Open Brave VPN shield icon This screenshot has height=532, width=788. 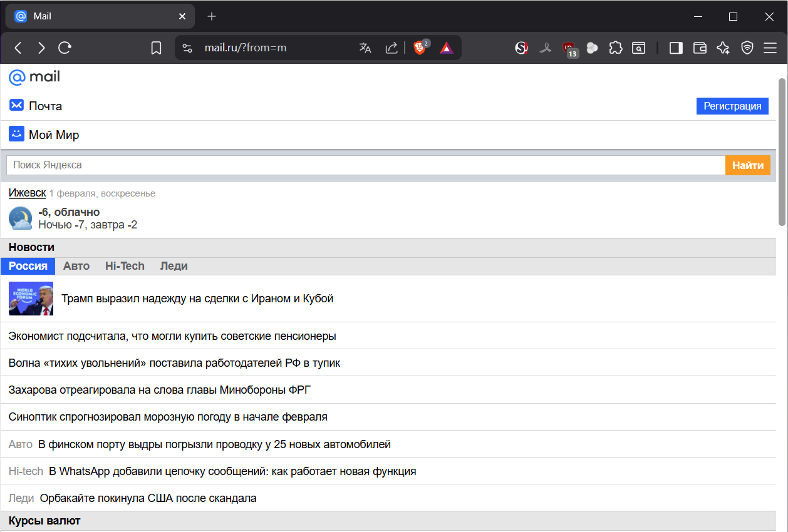(x=747, y=48)
